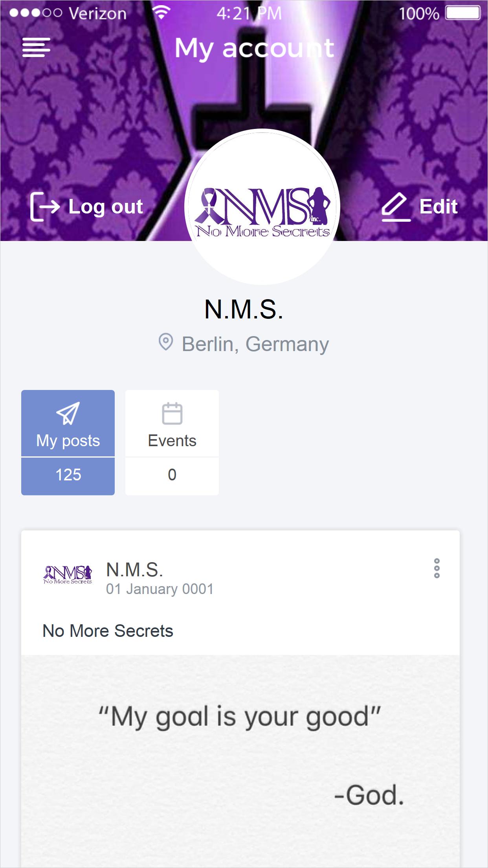
Task: Click the WiFi status bar icon
Action: click(161, 13)
